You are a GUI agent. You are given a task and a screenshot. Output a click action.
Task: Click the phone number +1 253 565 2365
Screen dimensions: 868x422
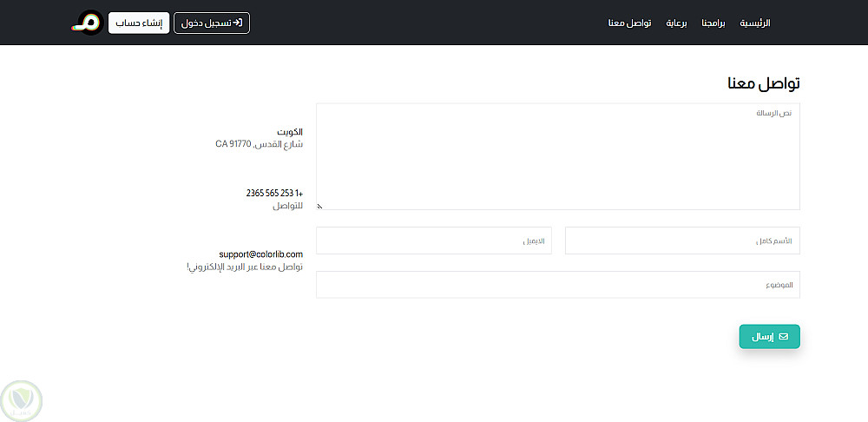click(x=274, y=194)
